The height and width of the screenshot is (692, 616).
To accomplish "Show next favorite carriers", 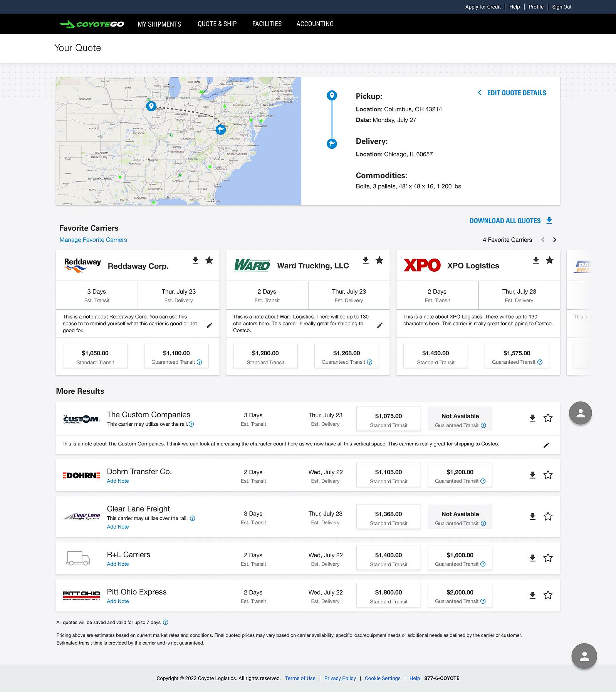I will tap(555, 240).
